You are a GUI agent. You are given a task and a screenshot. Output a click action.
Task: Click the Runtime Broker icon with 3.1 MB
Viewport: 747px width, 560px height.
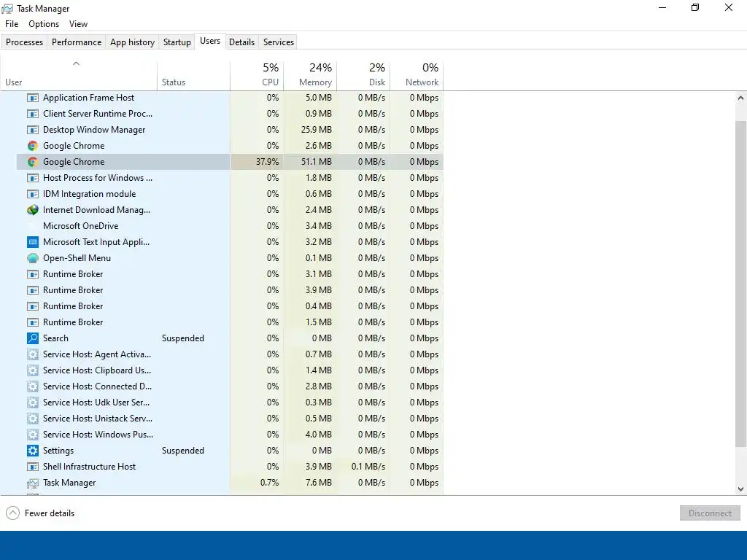(32, 274)
